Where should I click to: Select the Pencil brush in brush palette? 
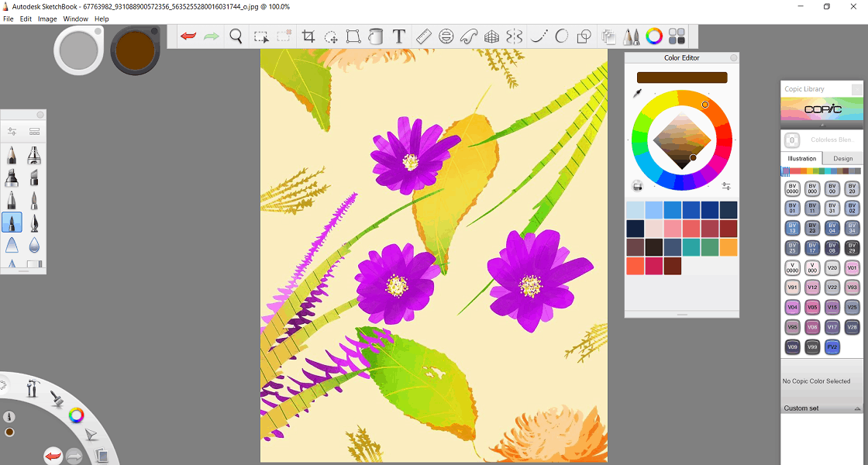12,156
